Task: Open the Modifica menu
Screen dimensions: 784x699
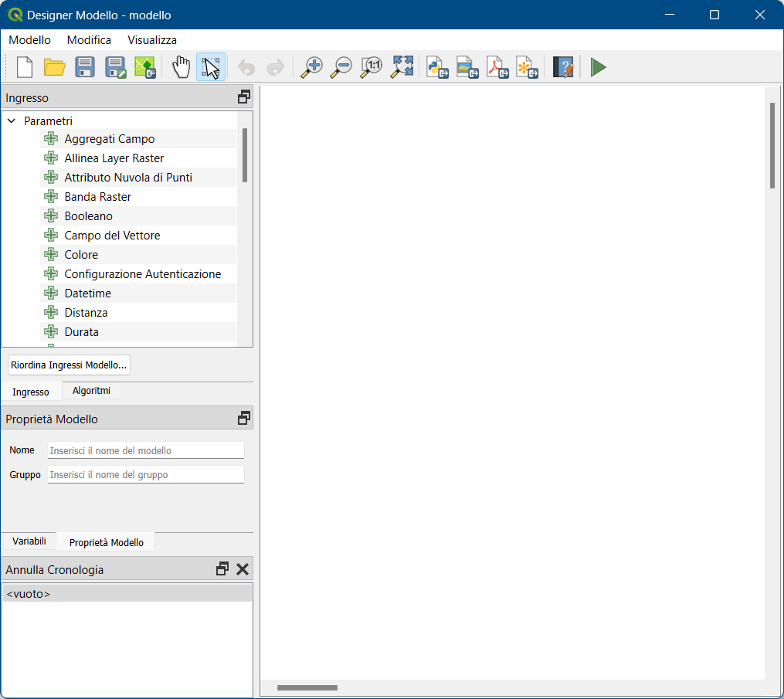Action: pos(89,40)
